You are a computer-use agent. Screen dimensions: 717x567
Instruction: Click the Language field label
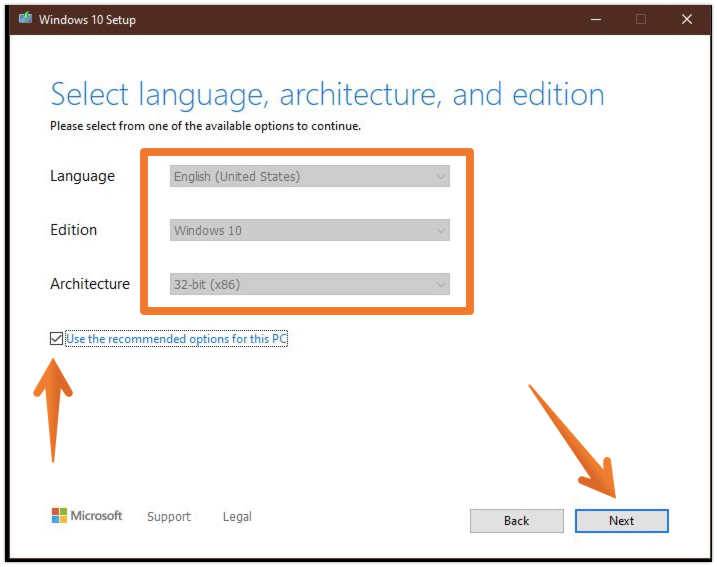click(x=82, y=176)
